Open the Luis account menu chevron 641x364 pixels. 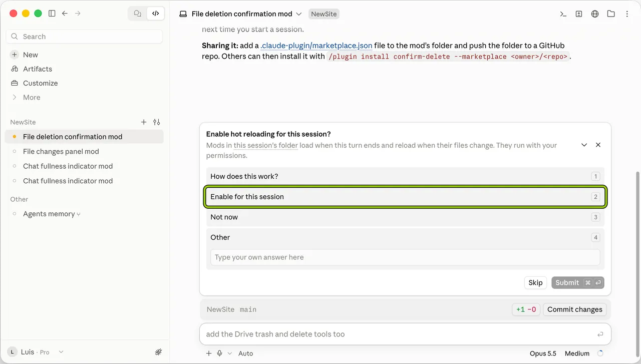pos(61,352)
